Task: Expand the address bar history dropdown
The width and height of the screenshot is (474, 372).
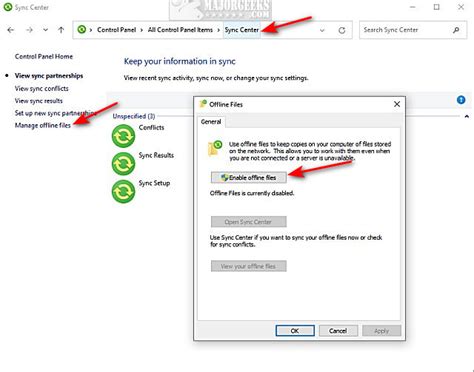Action: [x=322, y=30]
